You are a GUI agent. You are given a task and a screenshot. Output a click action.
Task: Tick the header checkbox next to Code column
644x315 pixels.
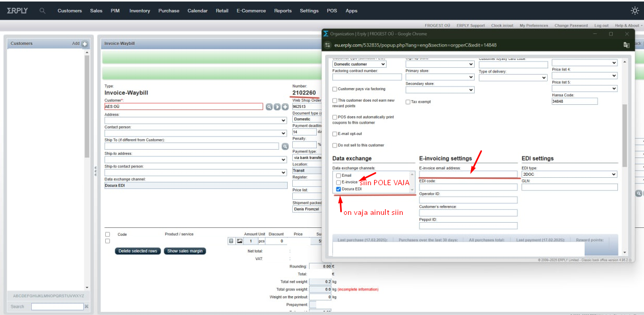tap(108, 235)
